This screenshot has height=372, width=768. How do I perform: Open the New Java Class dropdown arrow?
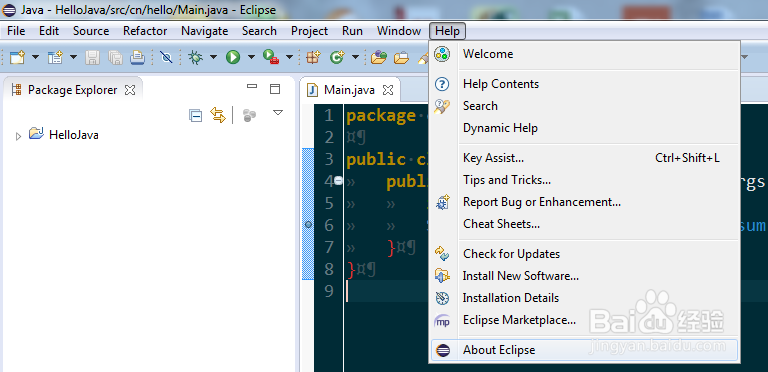355,57
